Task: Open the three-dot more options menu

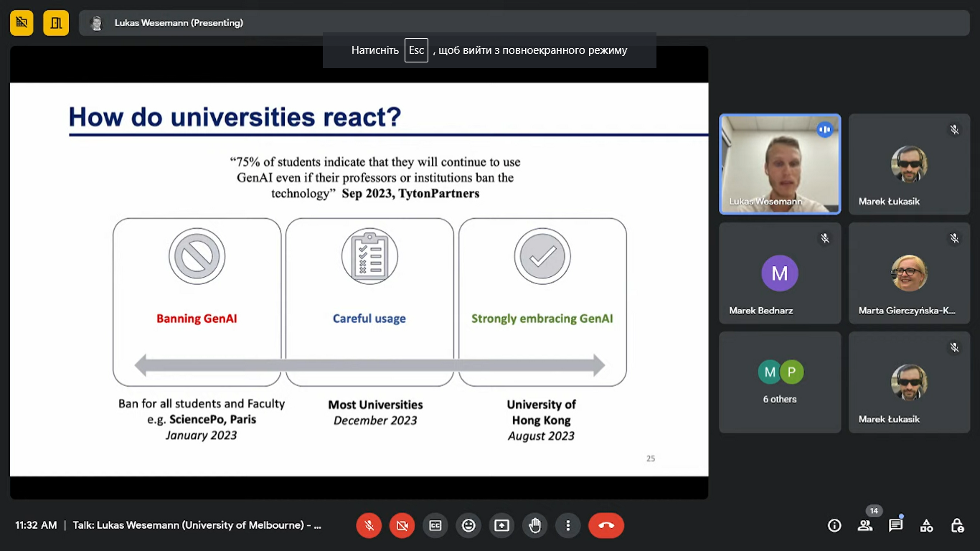Action: [x=567, y=526]
